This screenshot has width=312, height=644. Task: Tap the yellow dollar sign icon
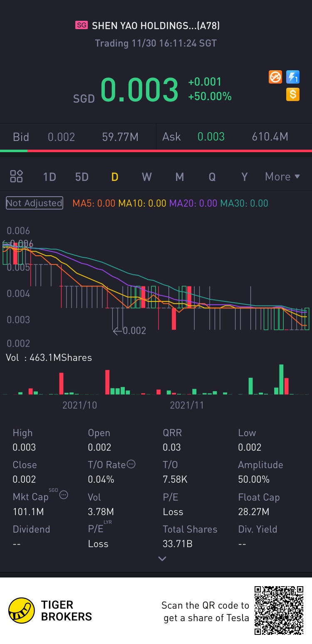(293, 94)
